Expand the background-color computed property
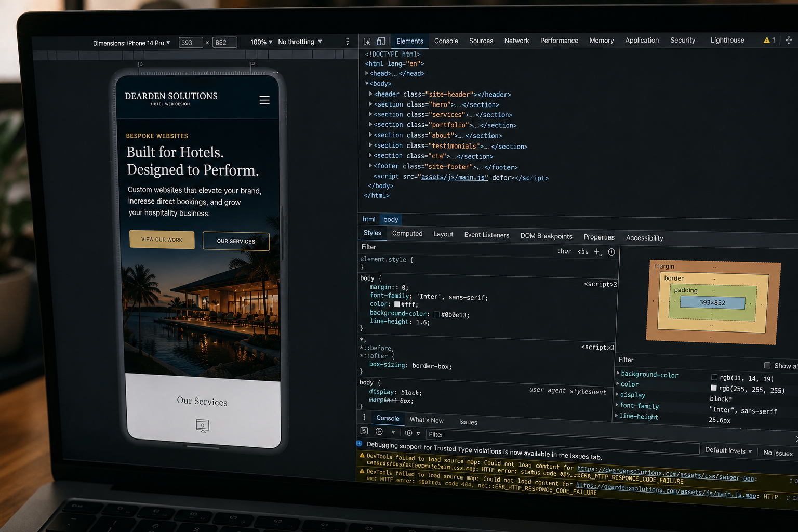The image size is (798, 532). (x=618, y=373)
